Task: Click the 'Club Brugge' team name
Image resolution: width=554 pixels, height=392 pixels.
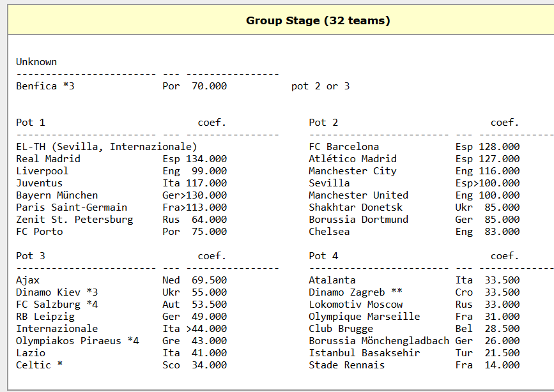Action: 341,328
